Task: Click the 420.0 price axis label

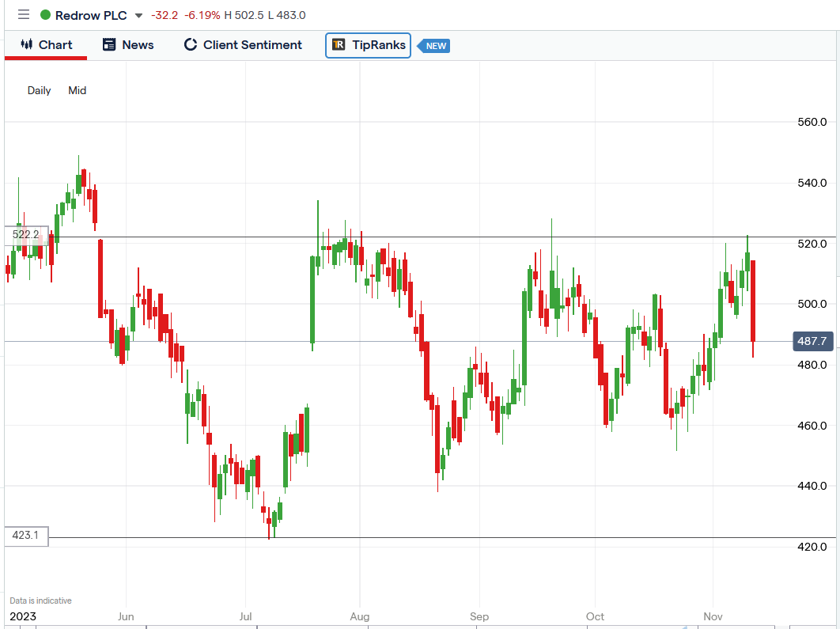Action: click(812, 547)
